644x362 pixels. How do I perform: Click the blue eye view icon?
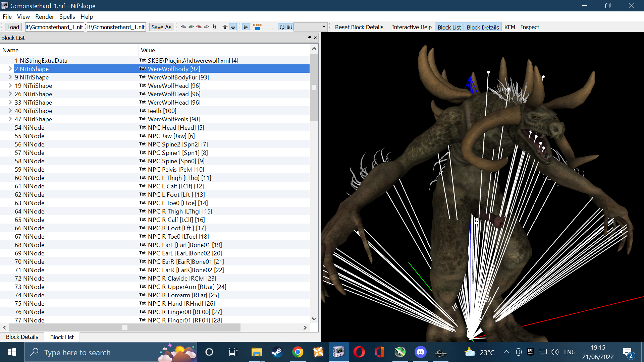pyautogui.click(x=183, y=27)
